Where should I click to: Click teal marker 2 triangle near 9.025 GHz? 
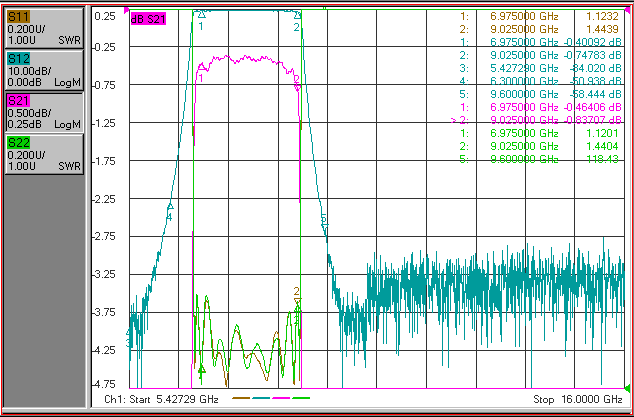click(297, 15)
